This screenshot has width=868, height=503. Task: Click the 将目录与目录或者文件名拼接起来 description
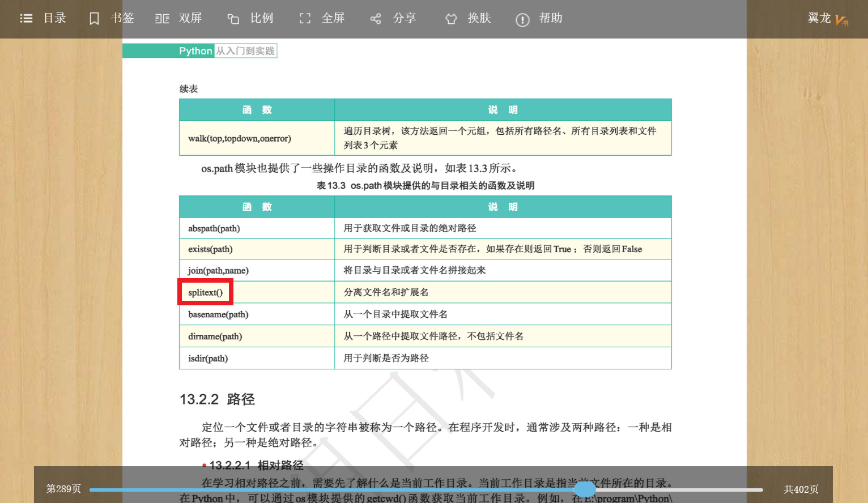coord(415,270)
